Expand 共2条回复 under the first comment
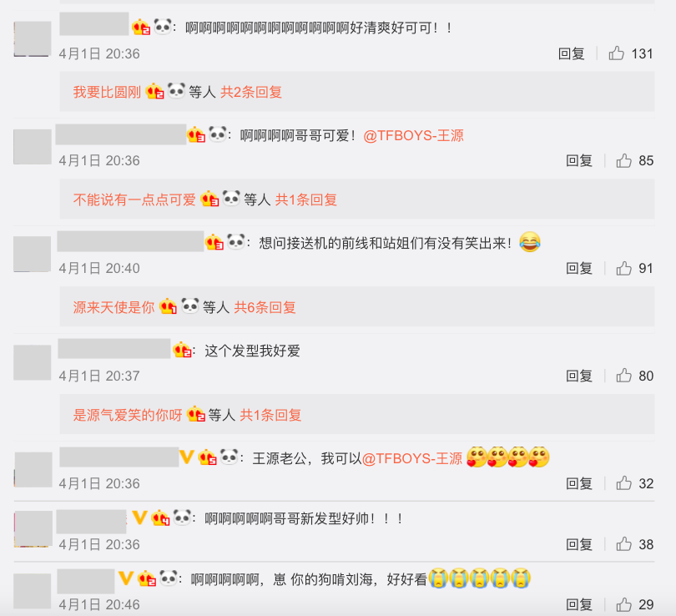The image size is (676, 616). (251, 92)
